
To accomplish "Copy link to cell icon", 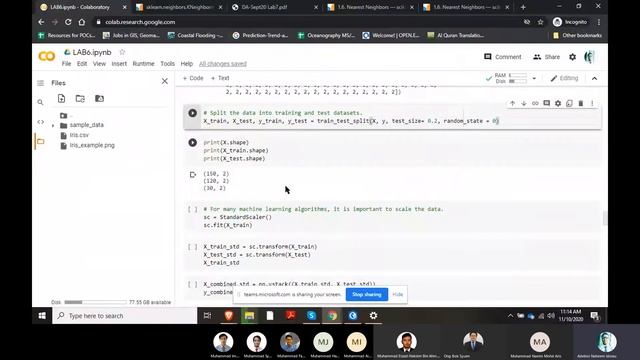I will tap(535, 103).
